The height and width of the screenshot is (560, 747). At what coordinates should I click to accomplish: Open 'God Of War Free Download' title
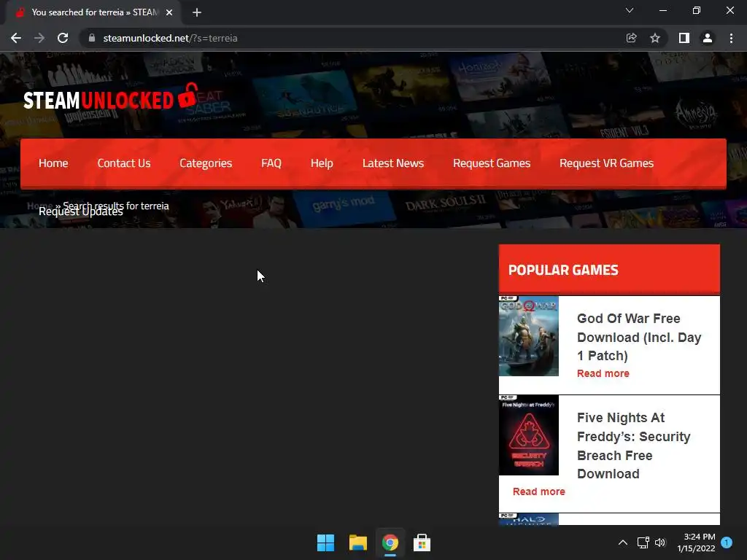click(x=639, y=337)
